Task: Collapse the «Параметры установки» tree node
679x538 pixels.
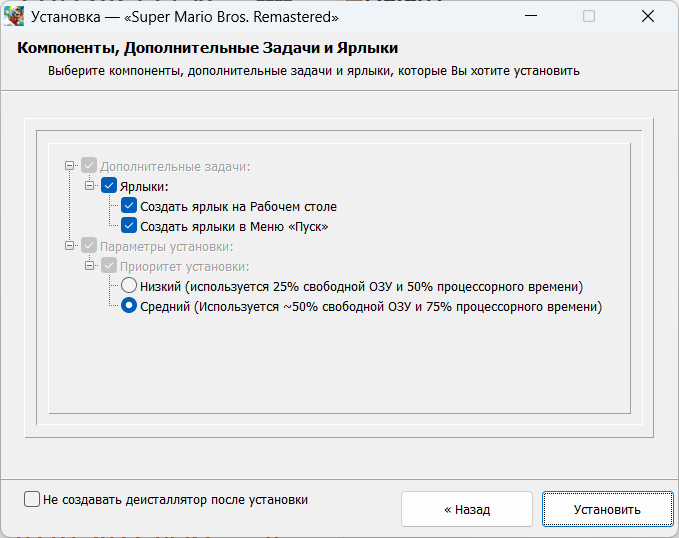Action: (69, 246)
